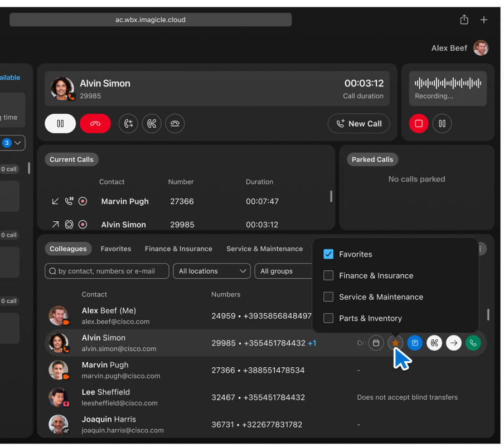Pause the call recording
This screenshot has height=447, width=504.
click(x=442, y=123)
